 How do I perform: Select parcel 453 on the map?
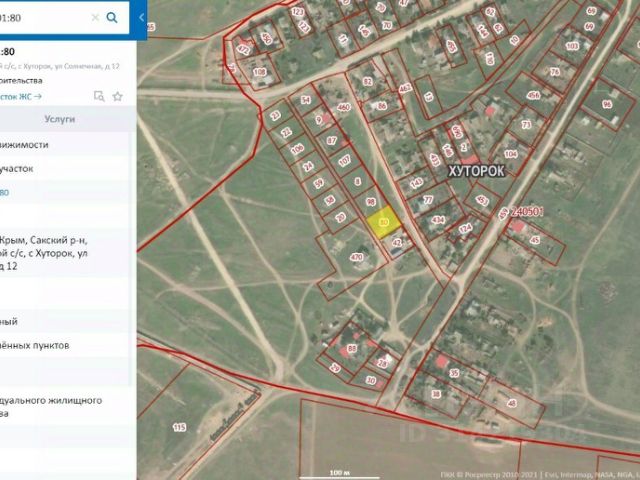pos(482,200)
